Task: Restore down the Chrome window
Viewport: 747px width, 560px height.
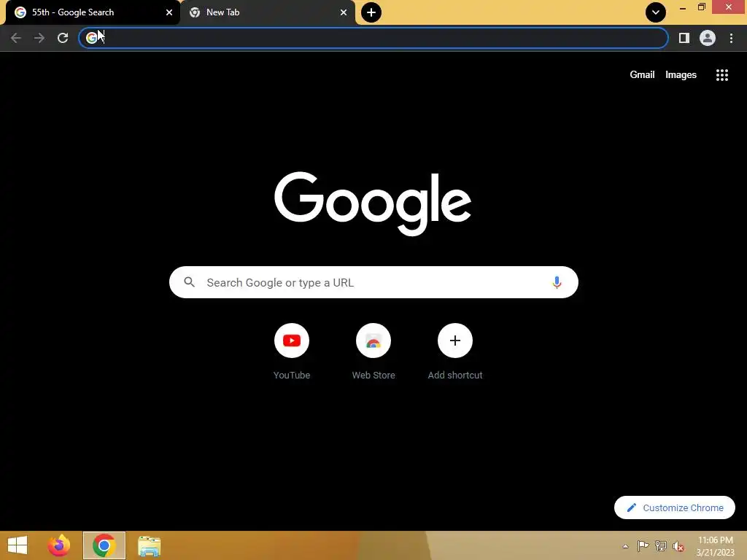Action: click(x=701, y=7)
